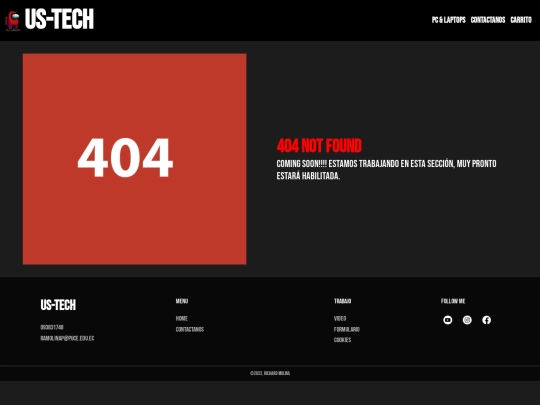The width and height of the screenshot is (540, 405).
Task: Open the YouTube social icon
Action: (x=448, y=320)
